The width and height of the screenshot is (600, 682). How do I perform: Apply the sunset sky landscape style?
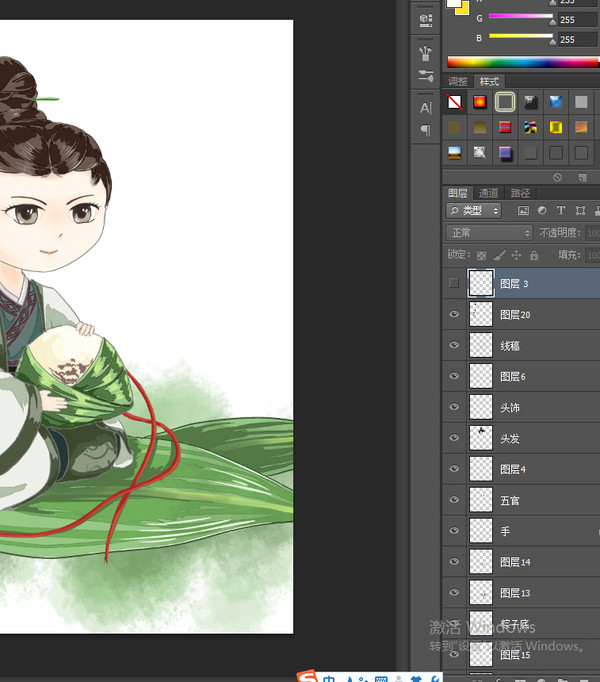[x=454, y=153]
